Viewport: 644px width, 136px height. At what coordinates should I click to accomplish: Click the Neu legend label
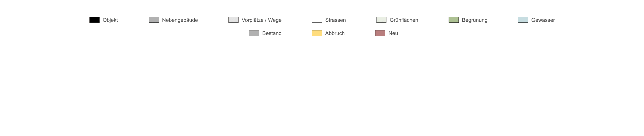click(393, 33)
